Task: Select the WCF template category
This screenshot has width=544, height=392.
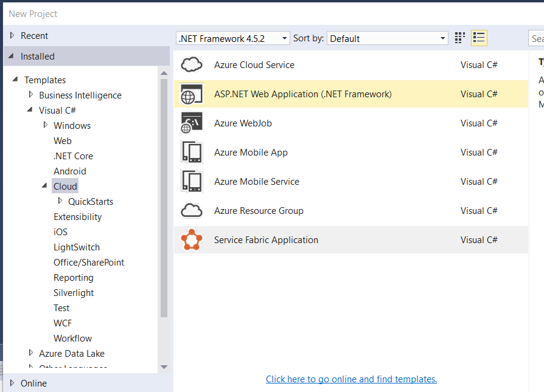Action: [63, 323]
